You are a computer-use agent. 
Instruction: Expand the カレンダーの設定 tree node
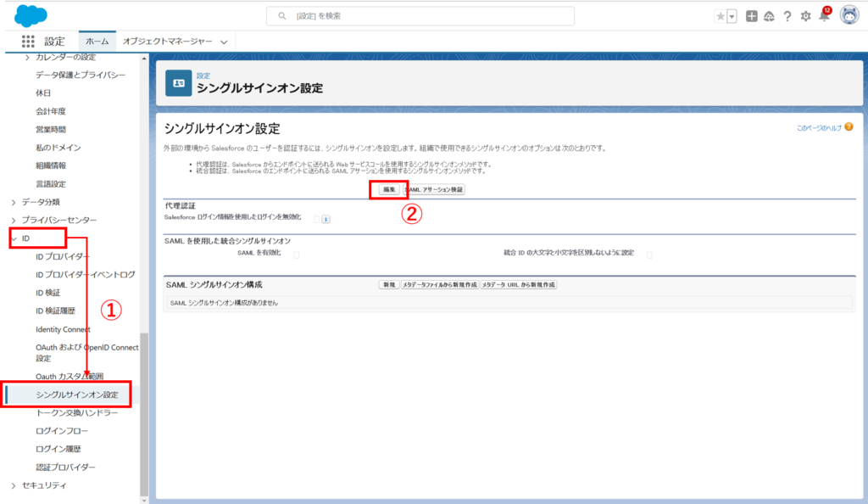(x=27, y=57)
